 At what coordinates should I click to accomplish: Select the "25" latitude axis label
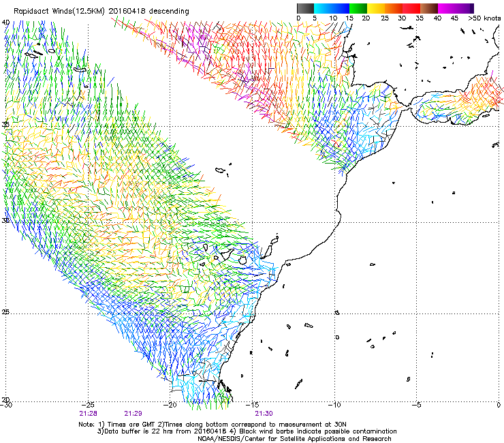pyautogui.click(x=5, y=312)
